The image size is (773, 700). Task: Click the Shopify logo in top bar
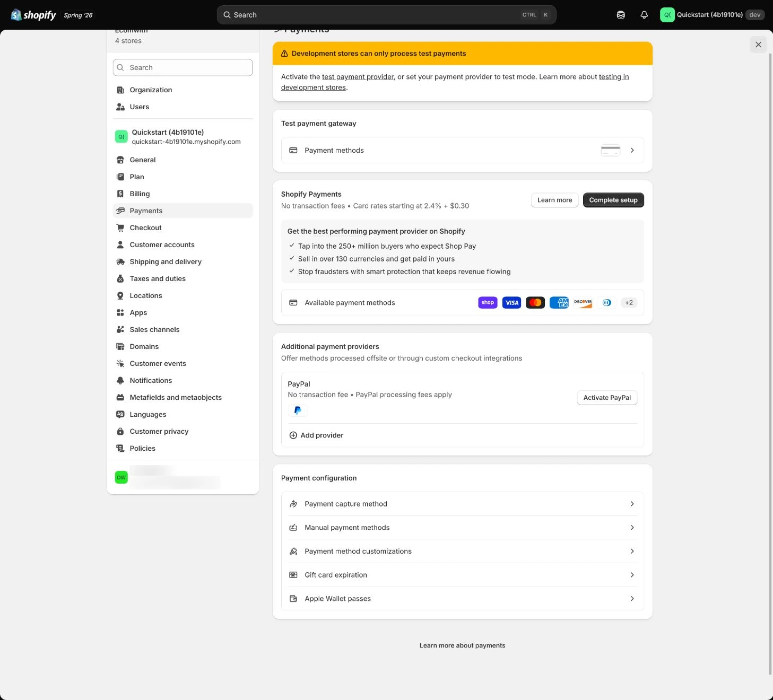coord(33,15)
